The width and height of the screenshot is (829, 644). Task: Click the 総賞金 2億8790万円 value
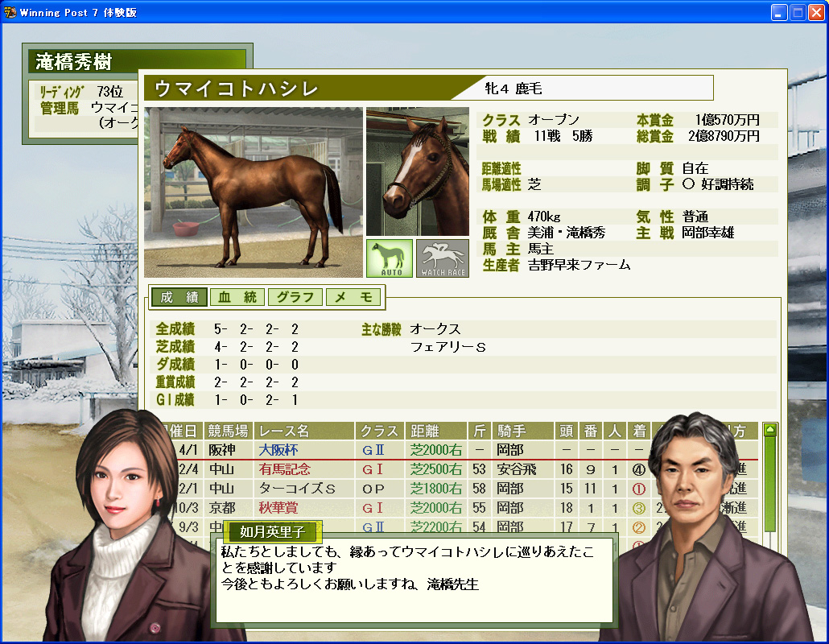pyautogui.click(x=724, y=136)
